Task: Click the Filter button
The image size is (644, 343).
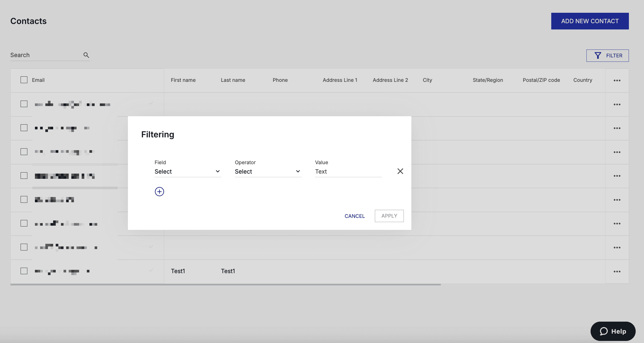Action: point(608,56)
